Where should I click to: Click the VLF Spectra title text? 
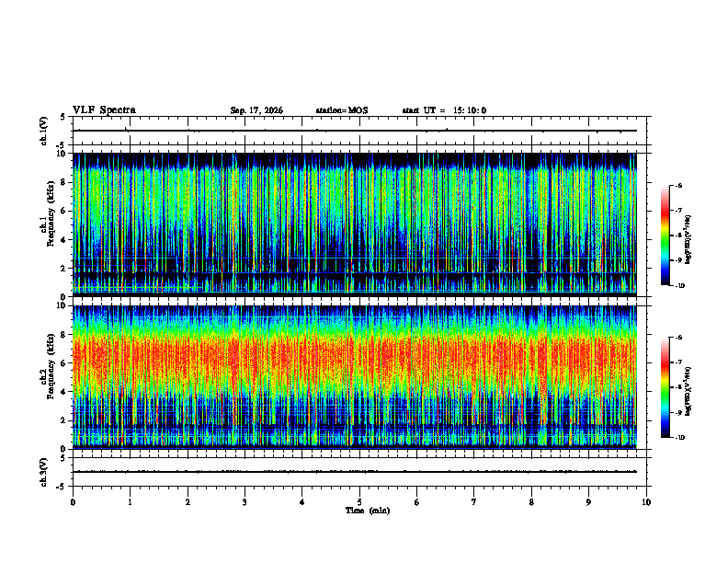point(104,110)
